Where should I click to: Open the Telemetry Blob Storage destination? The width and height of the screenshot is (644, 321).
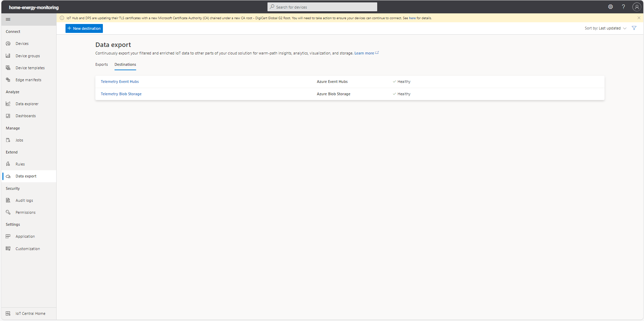[x=121, y=94]
